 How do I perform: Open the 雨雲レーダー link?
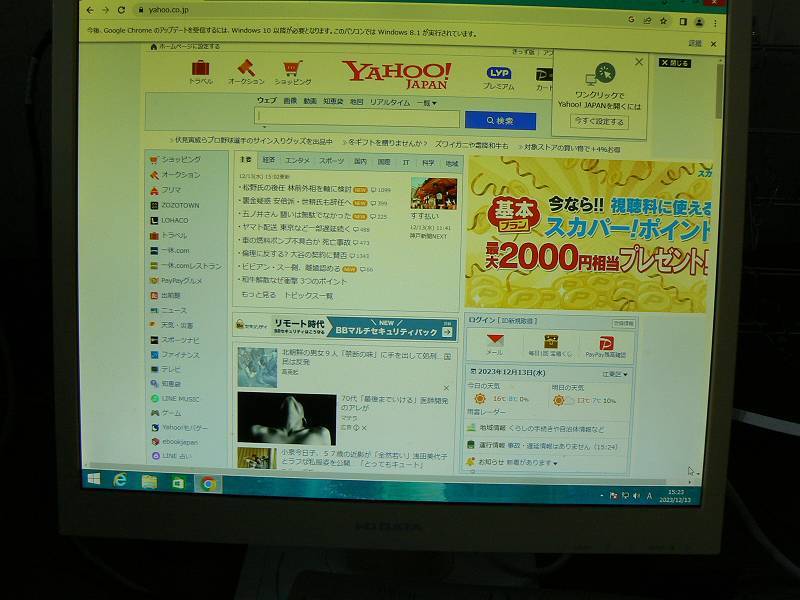(486, 411)
